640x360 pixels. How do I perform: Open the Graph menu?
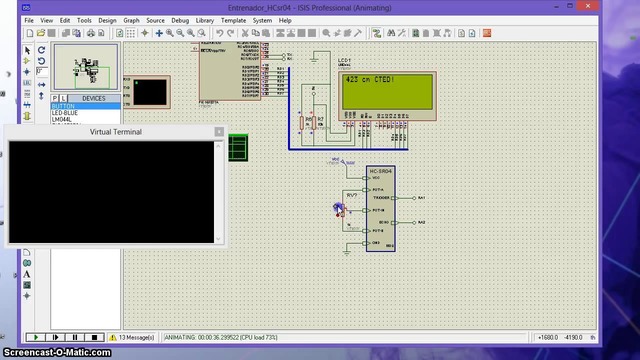pos(131,20)
